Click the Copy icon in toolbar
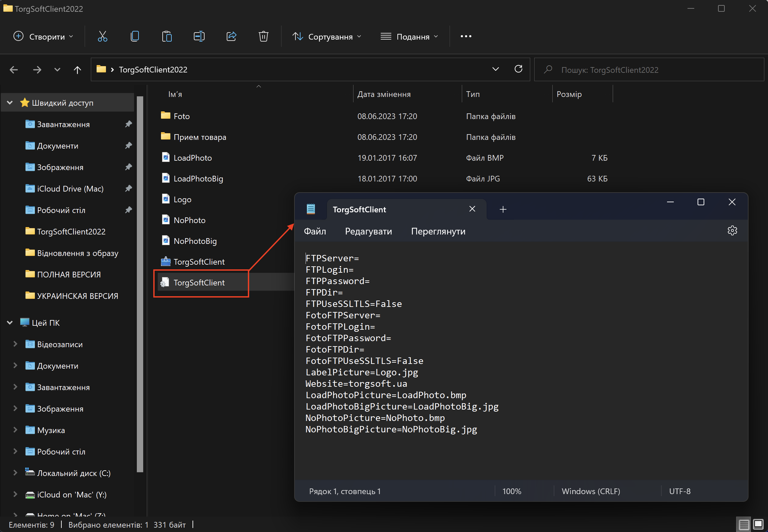The height and width of the screenshot is (532, 768). [x=135, y=36]
